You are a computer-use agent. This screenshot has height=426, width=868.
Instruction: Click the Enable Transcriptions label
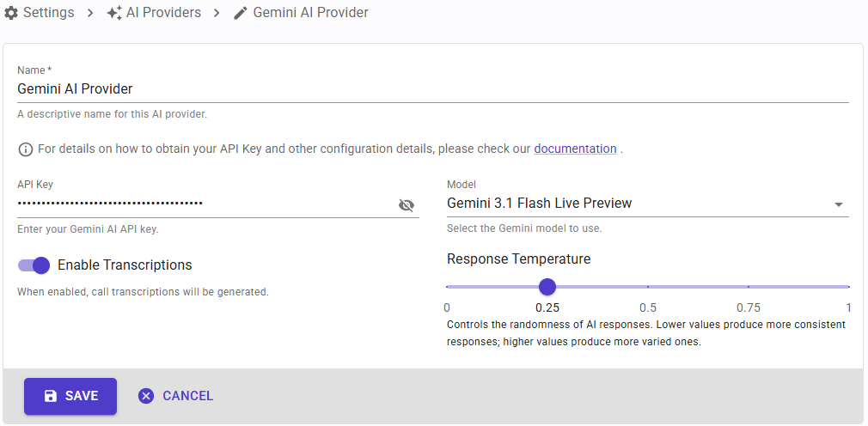(125, 265)
